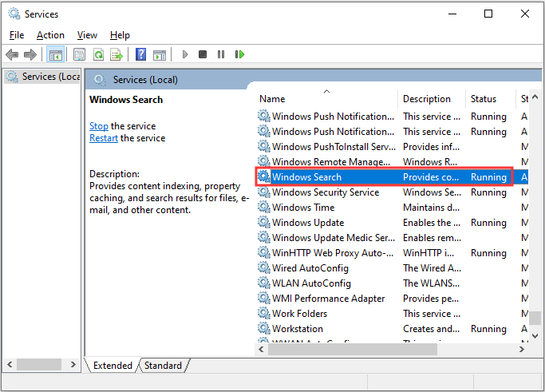
Task: Click the list's horizontal scroll left arrow
Action: [x=262, y=349]
